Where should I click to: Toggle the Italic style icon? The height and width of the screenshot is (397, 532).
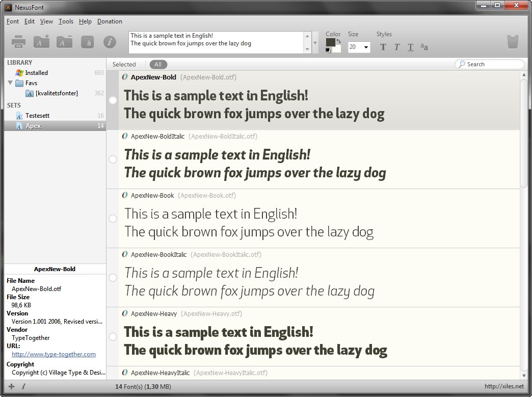pos(397,47)
